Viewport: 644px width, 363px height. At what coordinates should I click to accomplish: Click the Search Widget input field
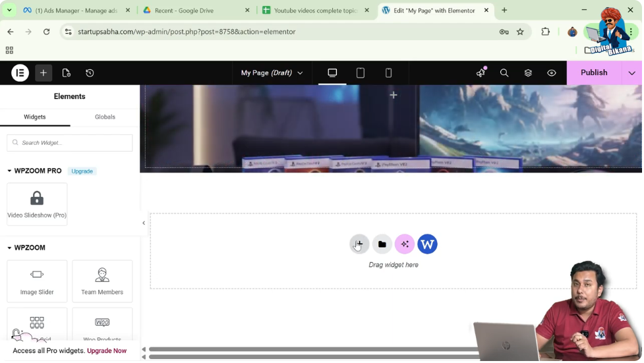69,143
